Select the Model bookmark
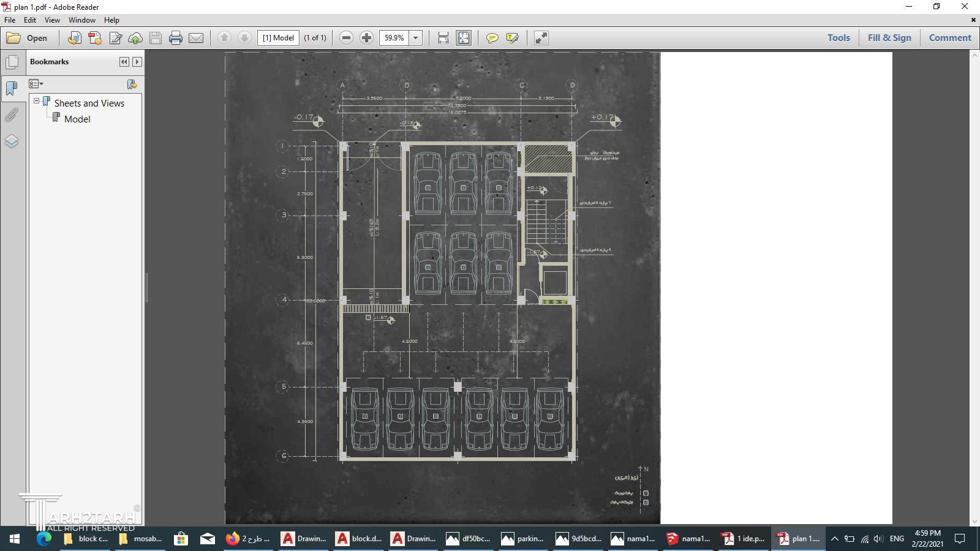This screenshot has height=551, width=980. 77,119
